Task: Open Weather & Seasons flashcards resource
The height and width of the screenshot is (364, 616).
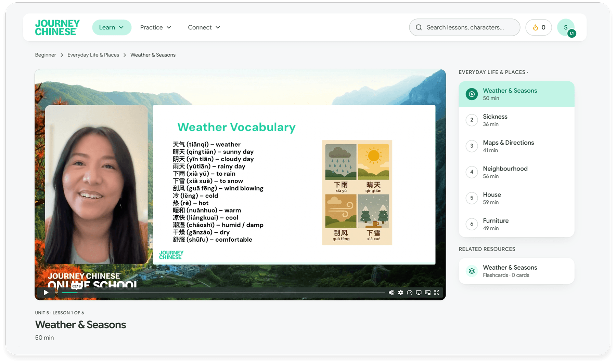Action: coord(516,271)
